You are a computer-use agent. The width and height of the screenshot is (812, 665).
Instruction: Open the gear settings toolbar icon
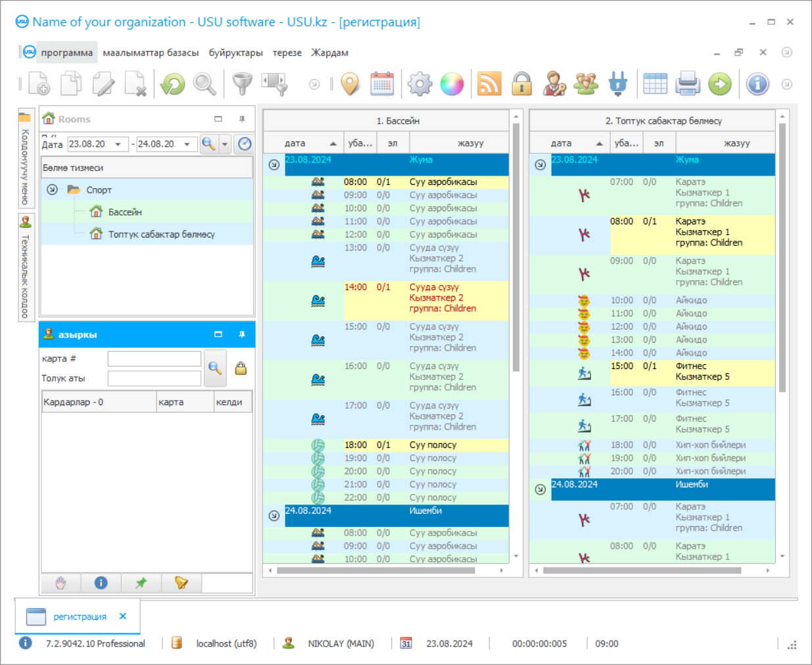click(x=419, y=84)
